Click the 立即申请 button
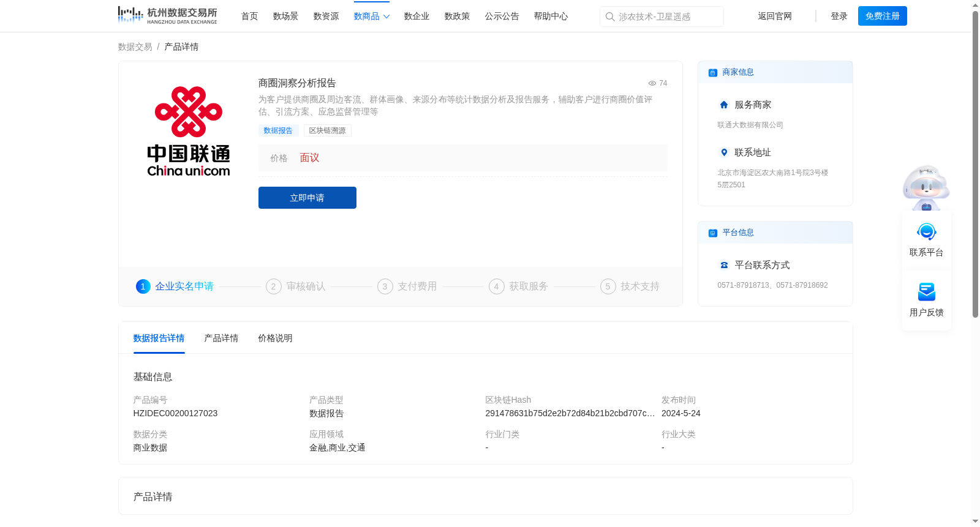The width and height of the screenshot is (980, 527). coord(307,198)
